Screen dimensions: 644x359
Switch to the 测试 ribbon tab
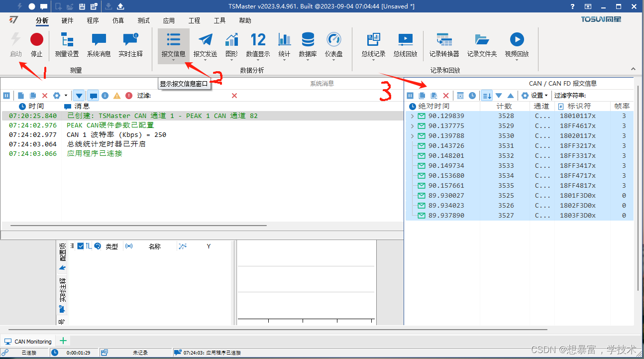tap(143, 20)
